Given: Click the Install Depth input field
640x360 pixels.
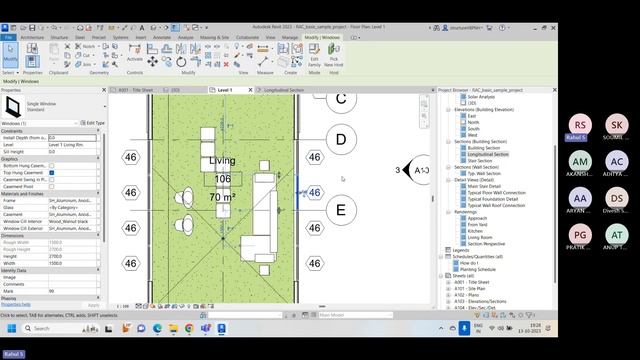Looking at the screenshot, I should tap(72, 138).
